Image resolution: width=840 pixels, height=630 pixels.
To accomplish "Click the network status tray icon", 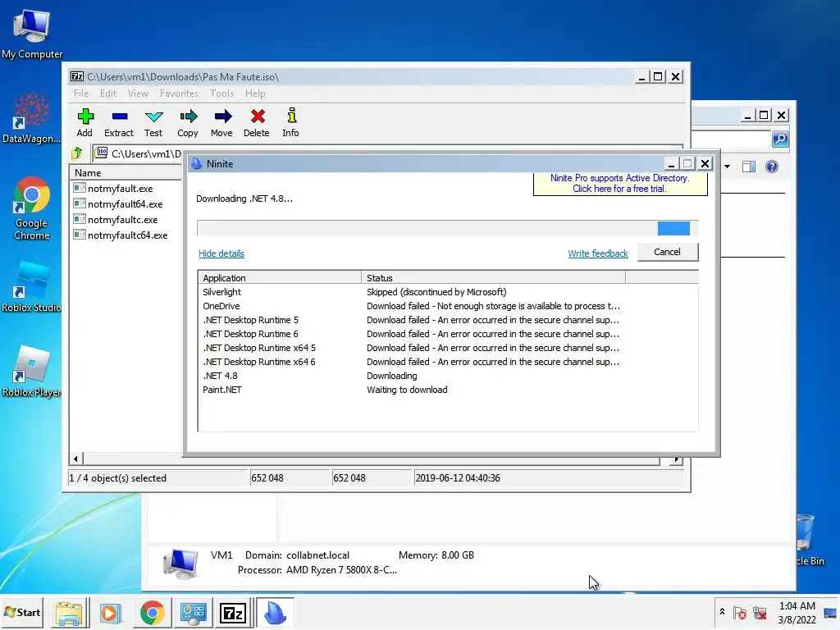I will click(760, 613).
